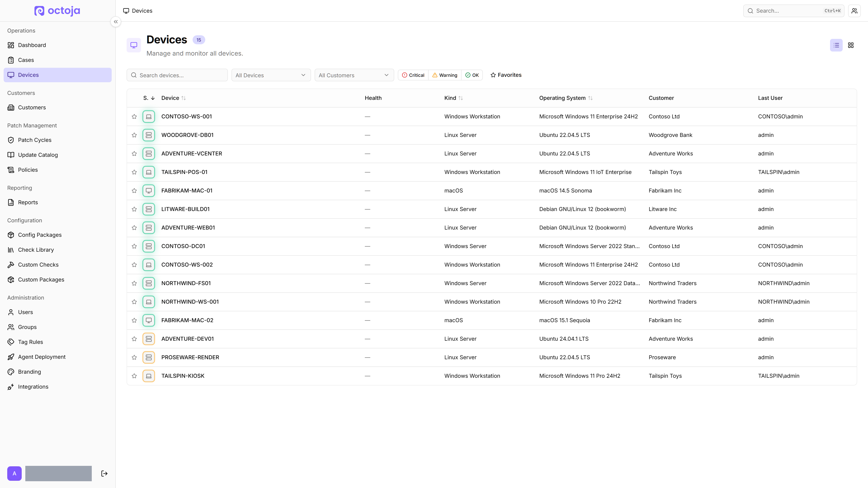Image resolution: width=868 pixels, height=488 pixels.
Task: Click the orange server icon for ADVENTURE-DEV01
Action: (149, 339)
